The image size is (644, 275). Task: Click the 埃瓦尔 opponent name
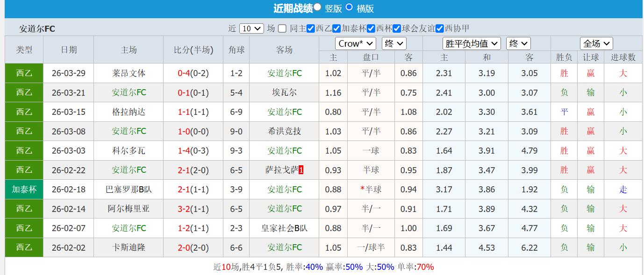click(x=284, y=92)
